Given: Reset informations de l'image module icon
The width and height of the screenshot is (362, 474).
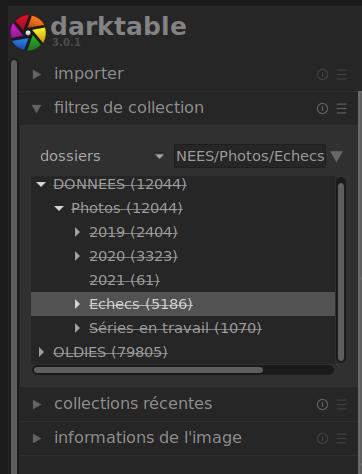Looking at the screenshot, I should tap(322, 438).
